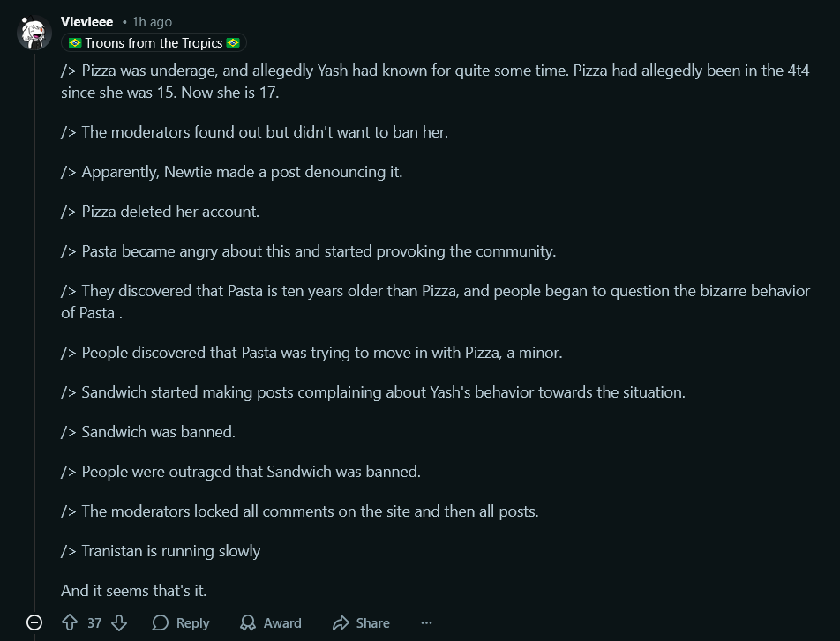Collapse the comment with the minus circle
Image resolution: width=840 pixels, height=641 pixels.
coord(34,622)
